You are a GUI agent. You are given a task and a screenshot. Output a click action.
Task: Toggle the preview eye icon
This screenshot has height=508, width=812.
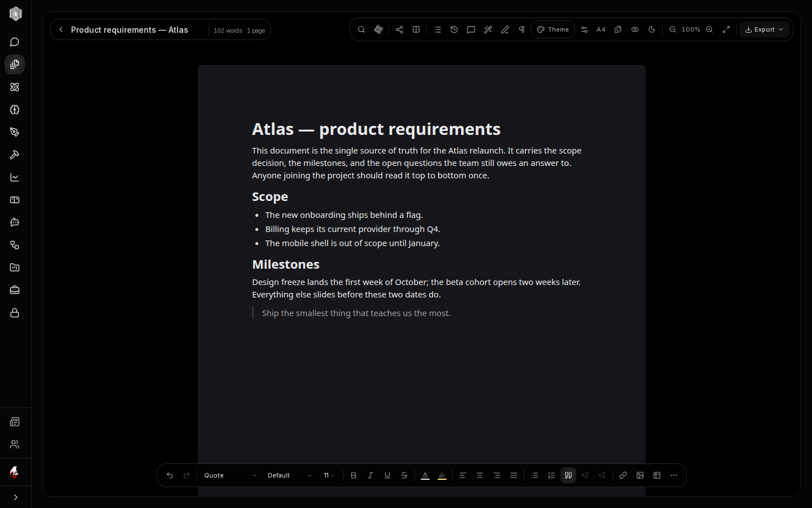point(635,29)
